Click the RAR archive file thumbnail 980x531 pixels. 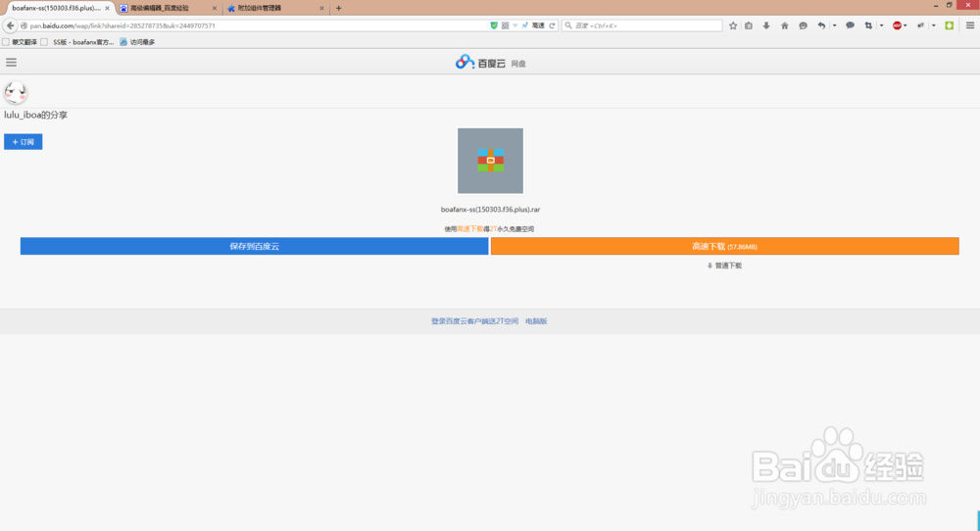pyautogui.click(x=491, y=161)
